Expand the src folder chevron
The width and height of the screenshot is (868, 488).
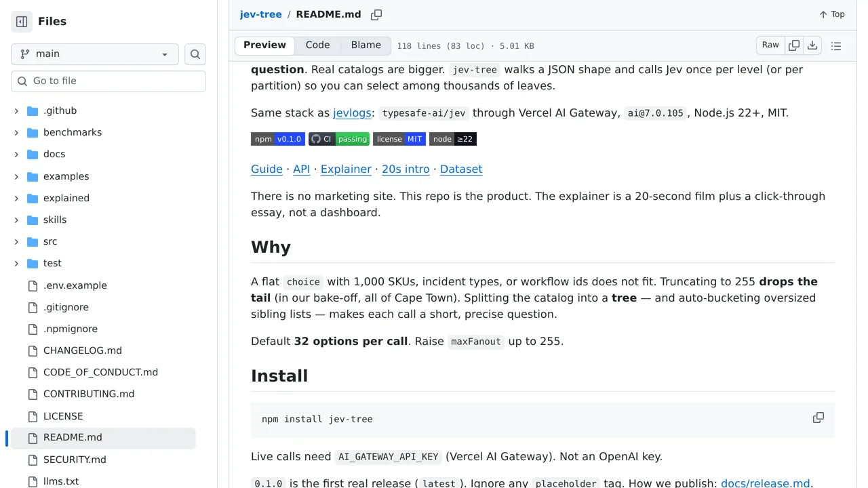(x=16, y=242)
